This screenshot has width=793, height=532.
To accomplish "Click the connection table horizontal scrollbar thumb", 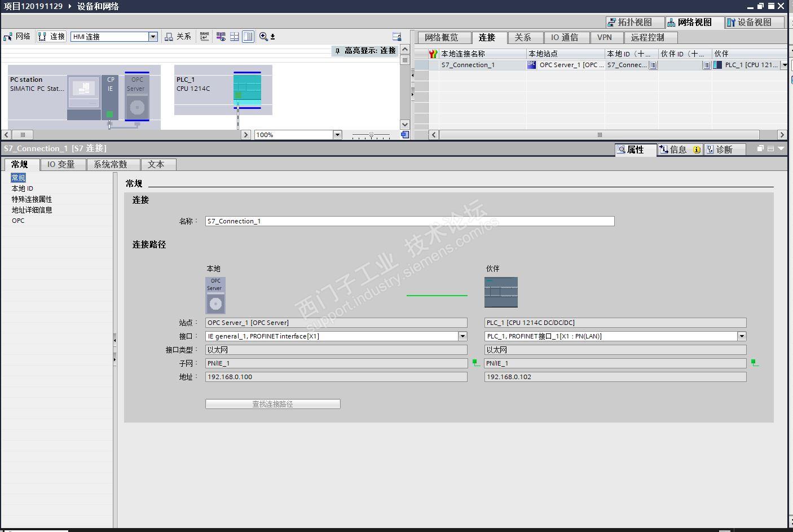I will click(600, 135).
